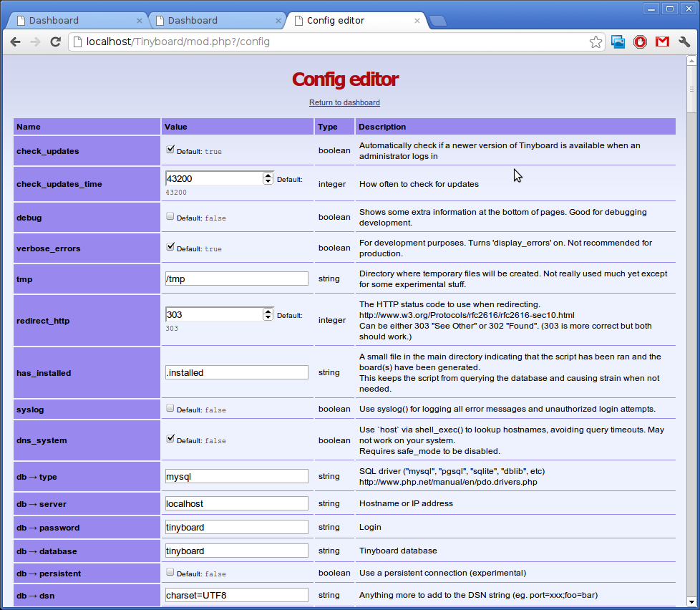Click the db type text field
The width and height of the screenshot is (700, 610).
236,477
